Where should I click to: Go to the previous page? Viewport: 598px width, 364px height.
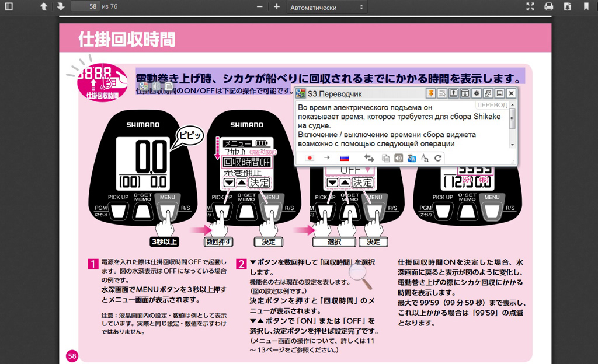[x=44, y=7]
